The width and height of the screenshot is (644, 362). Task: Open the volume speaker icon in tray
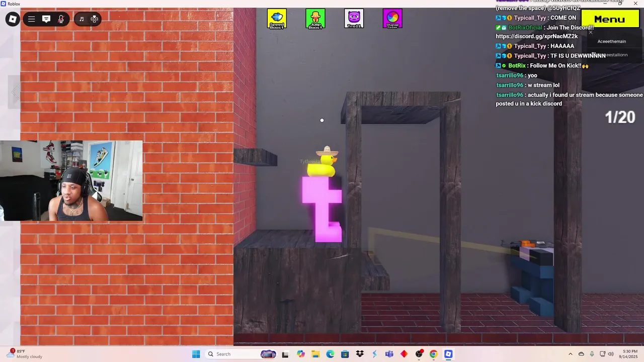pos(611,354)
